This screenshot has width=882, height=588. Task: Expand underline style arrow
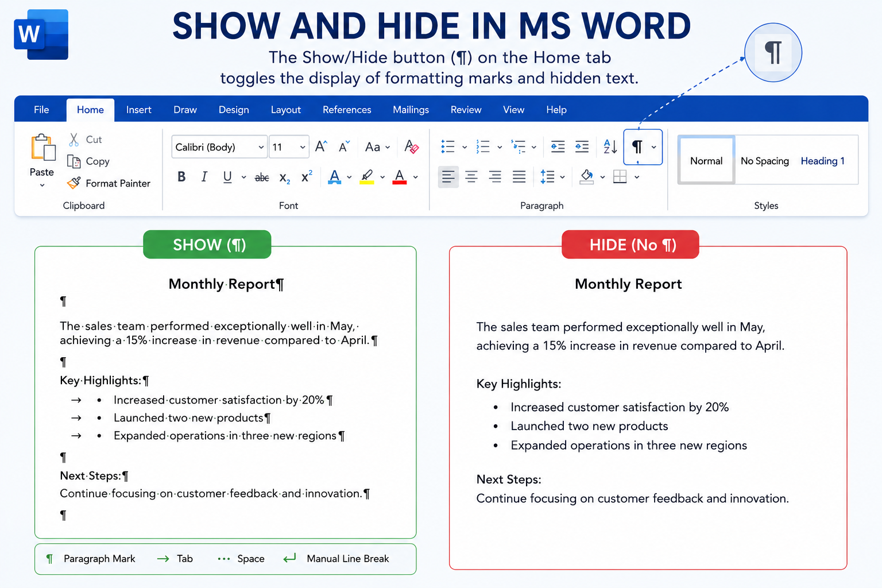[x=243, y=177]
